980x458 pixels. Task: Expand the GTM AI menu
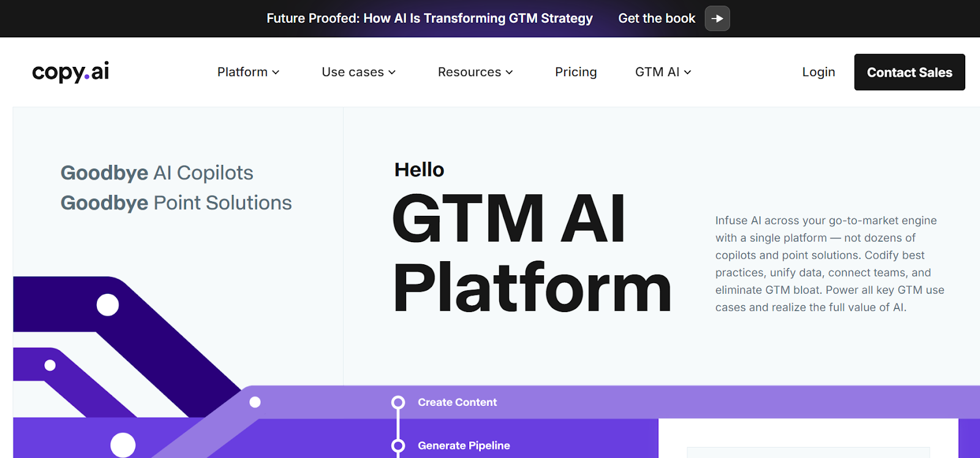pos(663,72)
